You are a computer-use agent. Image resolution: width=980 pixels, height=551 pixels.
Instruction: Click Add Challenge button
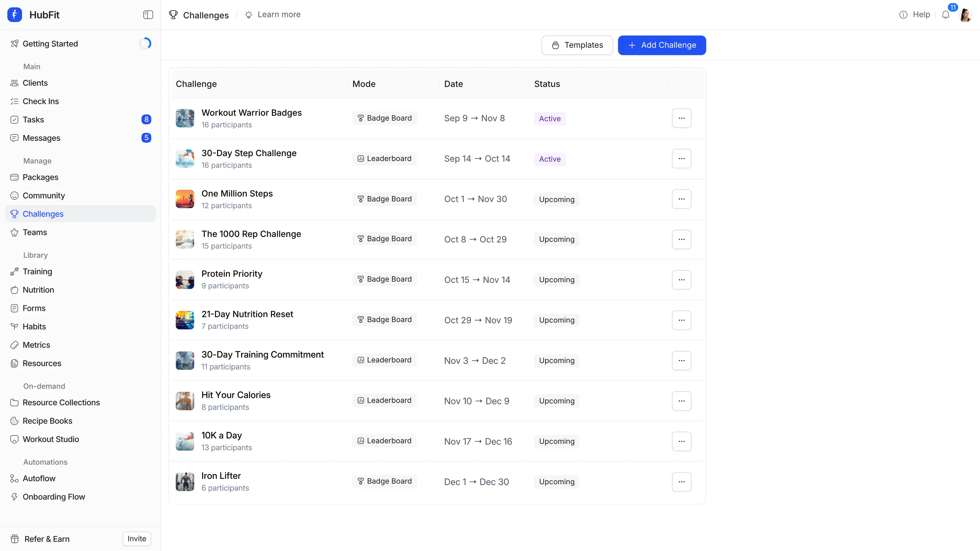coord(662,45)
